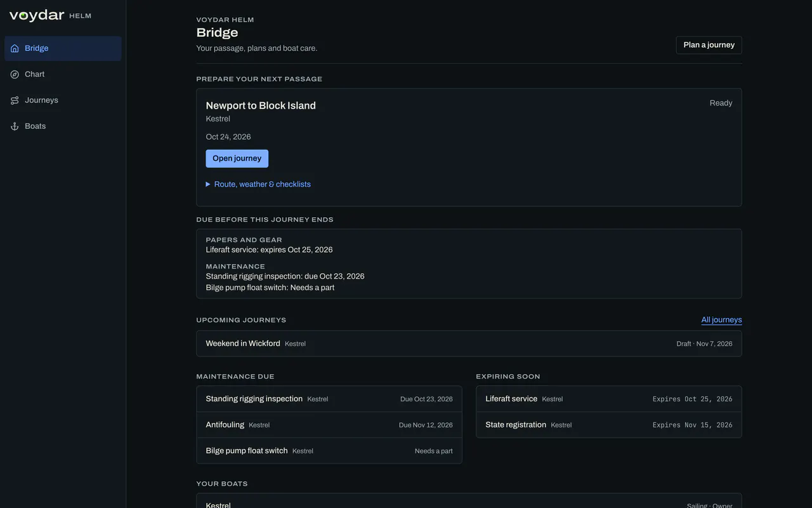Click 'Bilge pump float switch: Needs a part'
812x508 pixels.
(x=270, y=288)
